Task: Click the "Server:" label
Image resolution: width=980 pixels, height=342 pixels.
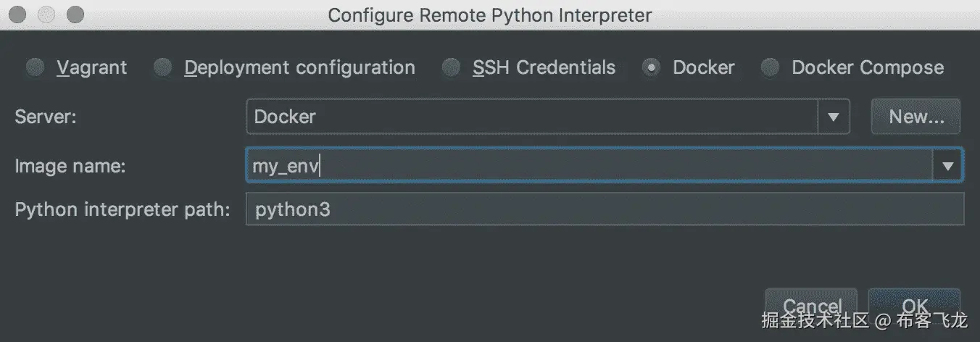Action: click(46, 117)
